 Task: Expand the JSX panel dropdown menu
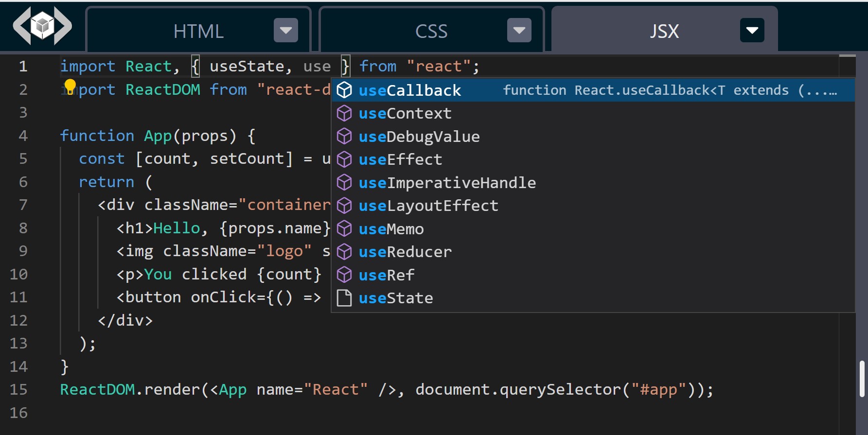click(x=752, y=31)
